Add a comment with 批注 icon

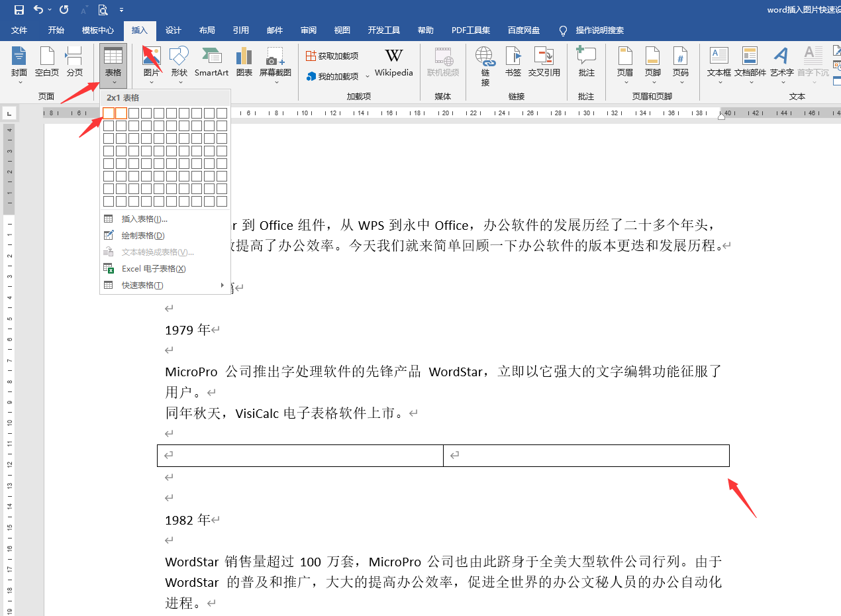586,62
